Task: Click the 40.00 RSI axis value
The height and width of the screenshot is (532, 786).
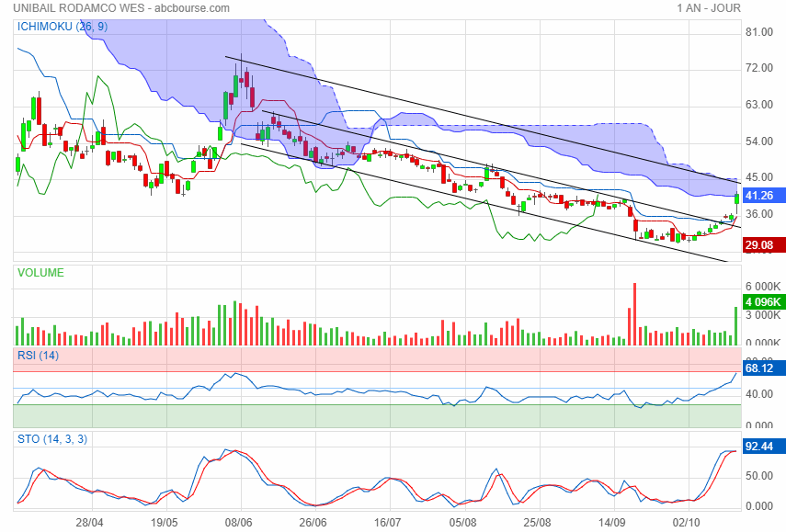Action: tap(759, 394)
